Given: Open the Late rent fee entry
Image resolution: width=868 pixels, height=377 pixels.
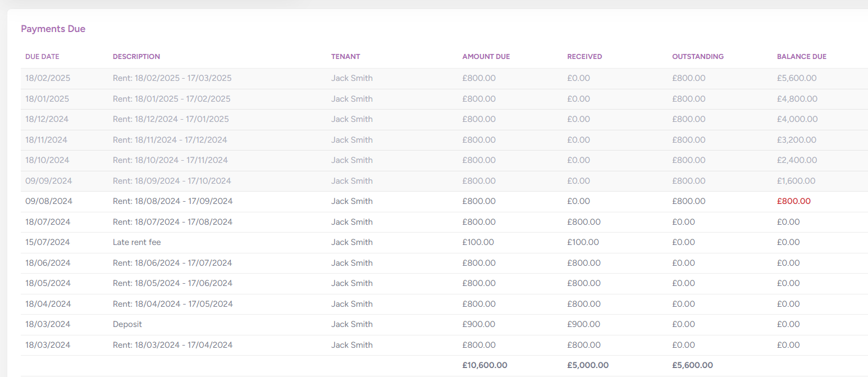Looking at the screenshot, I should [x=137, y=242].
